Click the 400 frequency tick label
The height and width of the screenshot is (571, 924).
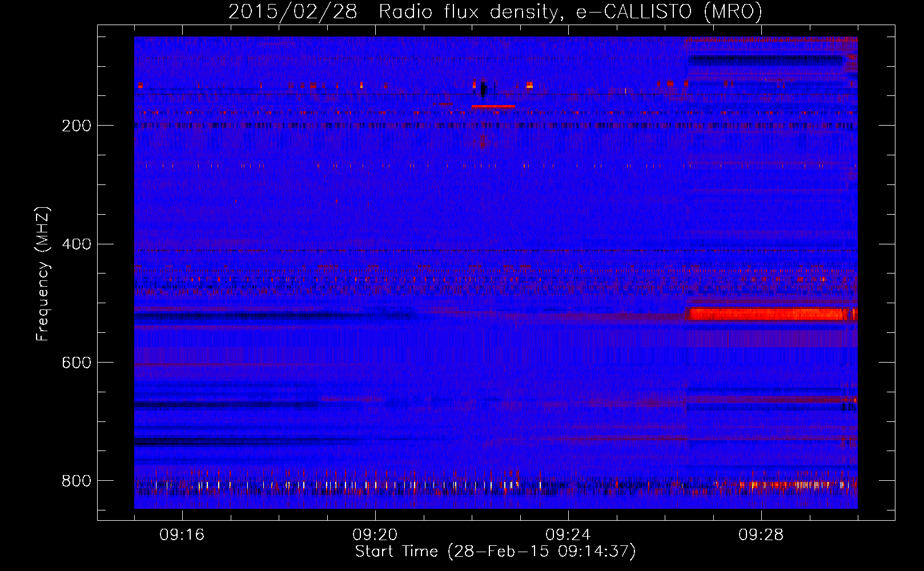point(77,244)
